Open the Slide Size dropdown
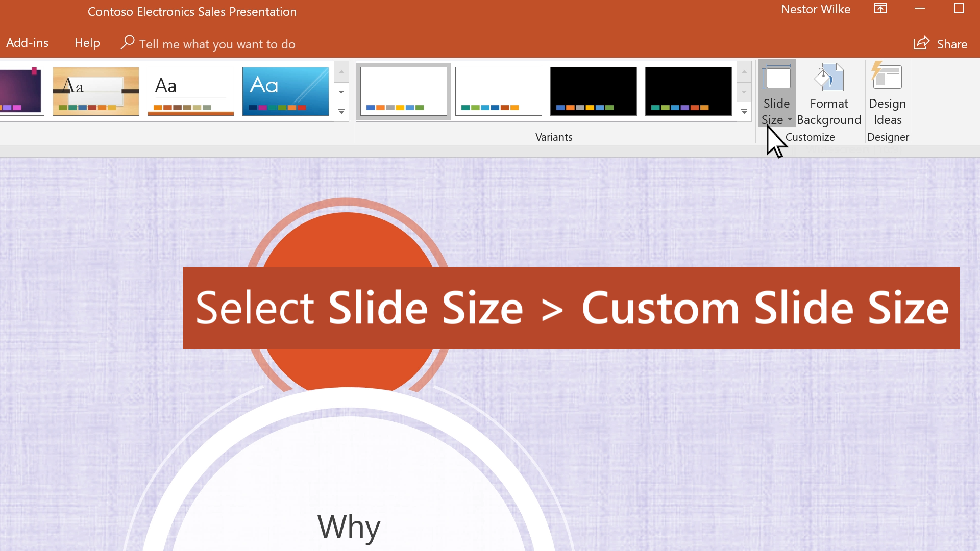This screenshot has width=980, height=551. click(776, 94)
